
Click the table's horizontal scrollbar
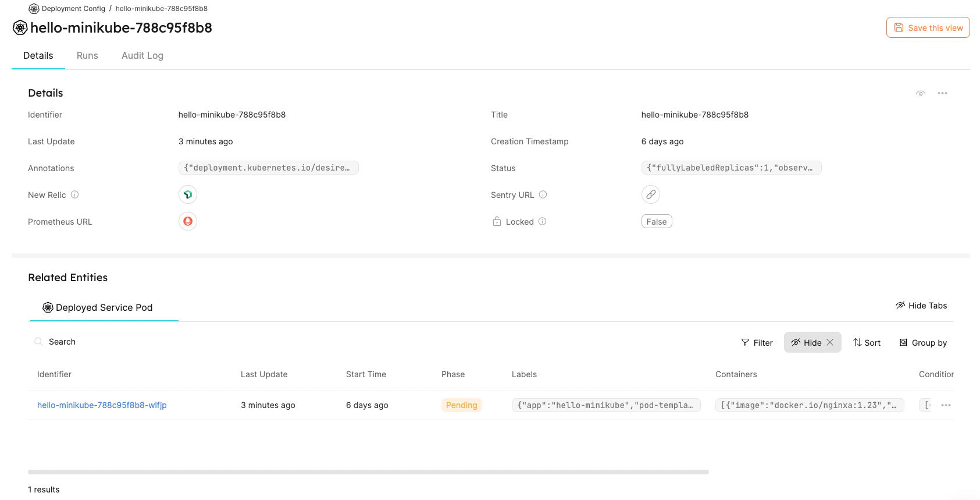tap(368, 472)
